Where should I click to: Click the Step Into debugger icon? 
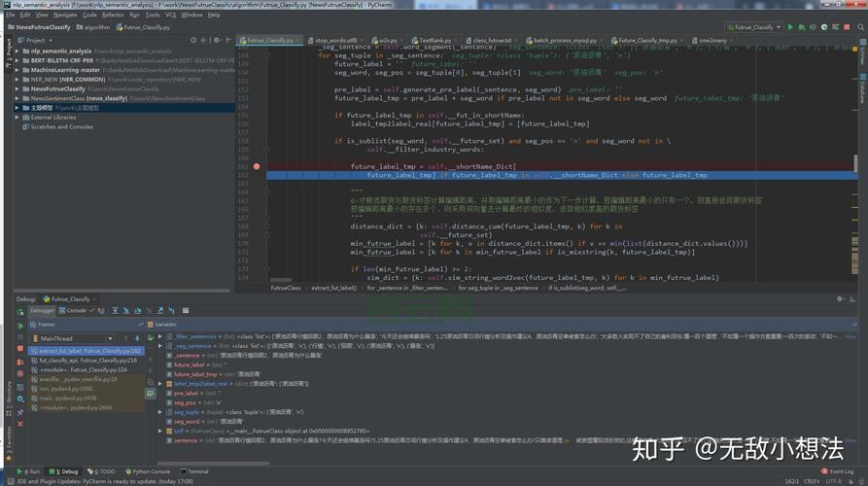point(126,311)
